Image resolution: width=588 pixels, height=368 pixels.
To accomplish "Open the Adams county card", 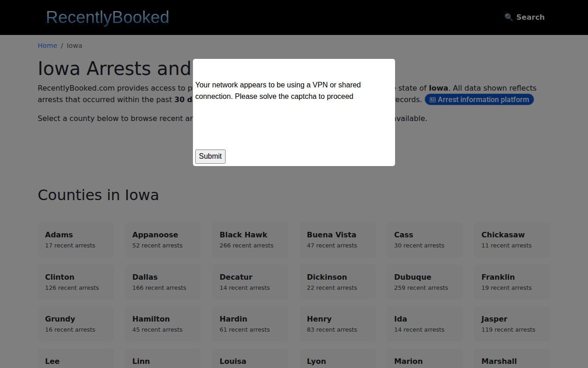I will (x=76, y=240).
